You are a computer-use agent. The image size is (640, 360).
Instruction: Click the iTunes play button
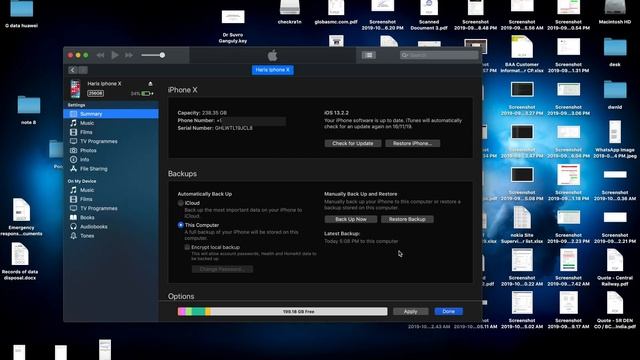[115, 55]
